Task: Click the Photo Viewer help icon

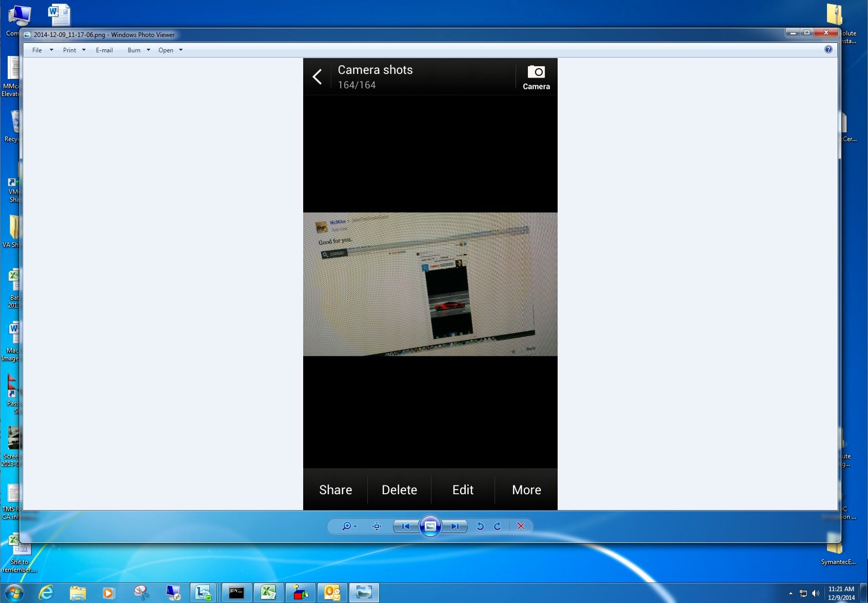Action: (x=828, y=49)
